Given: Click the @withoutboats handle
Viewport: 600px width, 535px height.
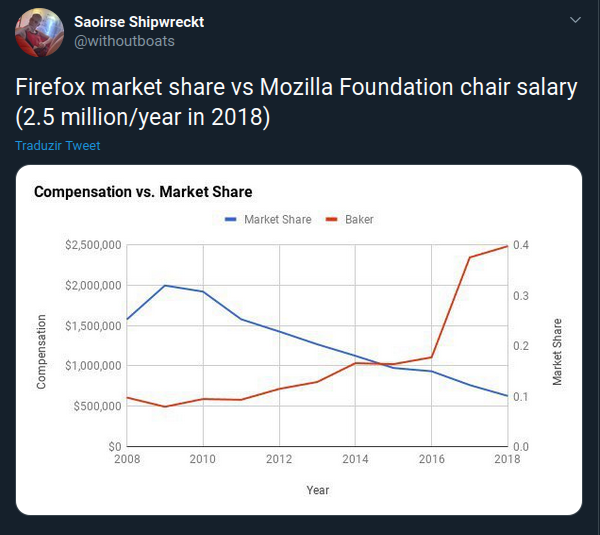Looking at the screenshot, I should tap(125, 41).
